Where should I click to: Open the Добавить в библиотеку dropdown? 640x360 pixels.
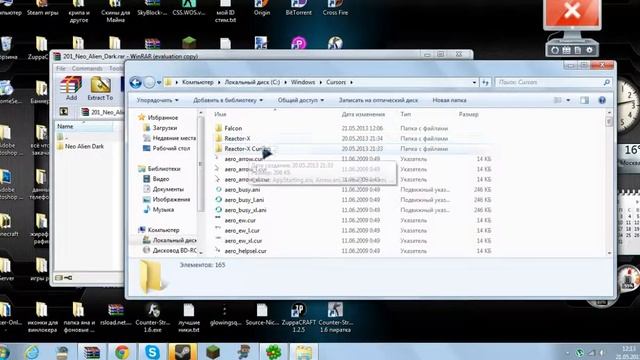(228, 100)
